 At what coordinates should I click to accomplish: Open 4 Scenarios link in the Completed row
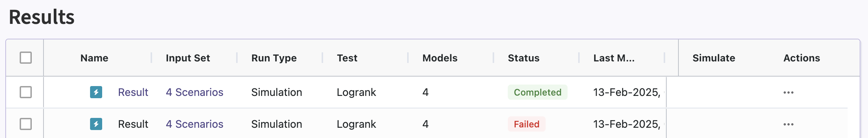194,92
